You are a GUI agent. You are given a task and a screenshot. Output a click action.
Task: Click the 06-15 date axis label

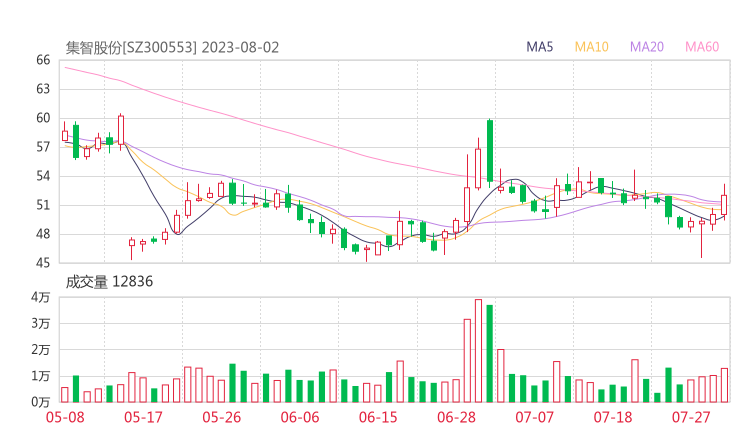coord(378,417)
